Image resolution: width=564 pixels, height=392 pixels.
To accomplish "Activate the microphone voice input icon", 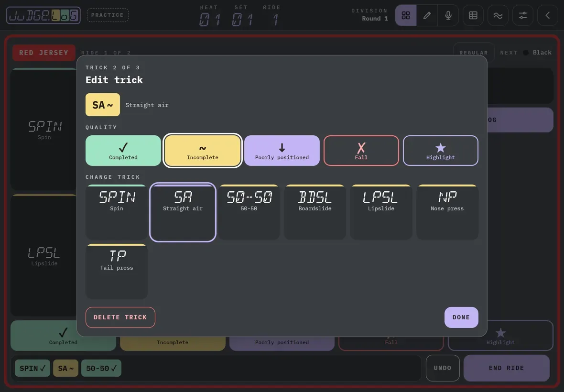I will [448, 15].
